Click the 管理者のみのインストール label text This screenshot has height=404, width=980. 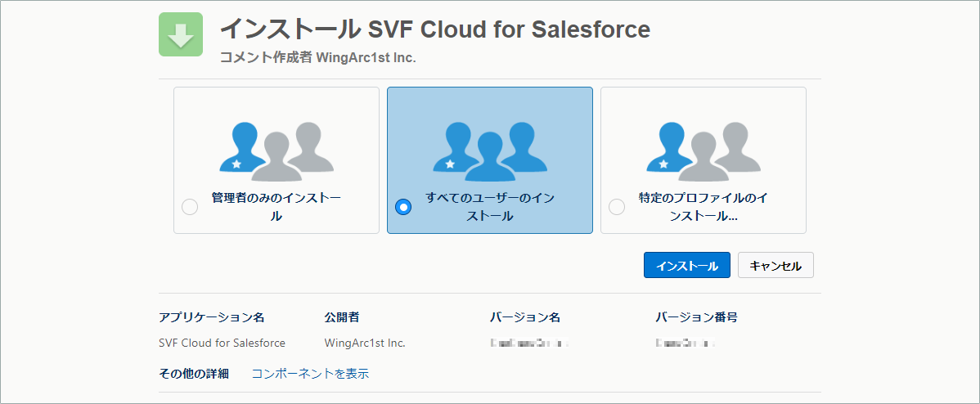point(276,207)
